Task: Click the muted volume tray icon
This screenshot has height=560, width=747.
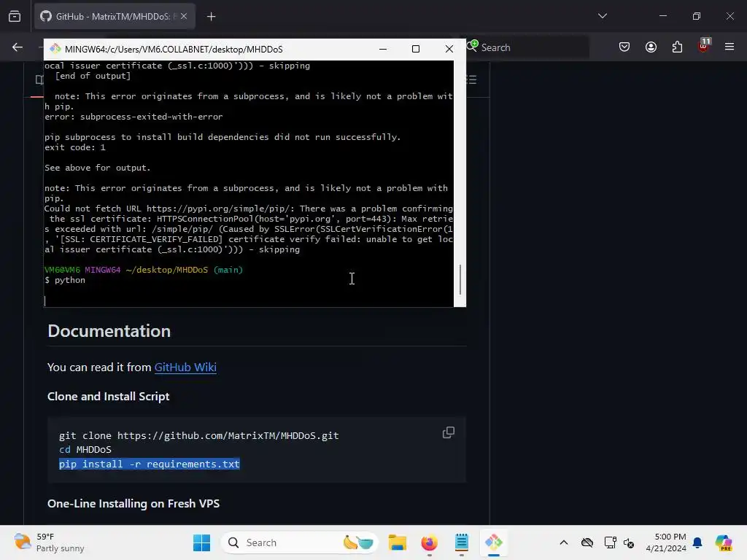Action: point(629,542)
